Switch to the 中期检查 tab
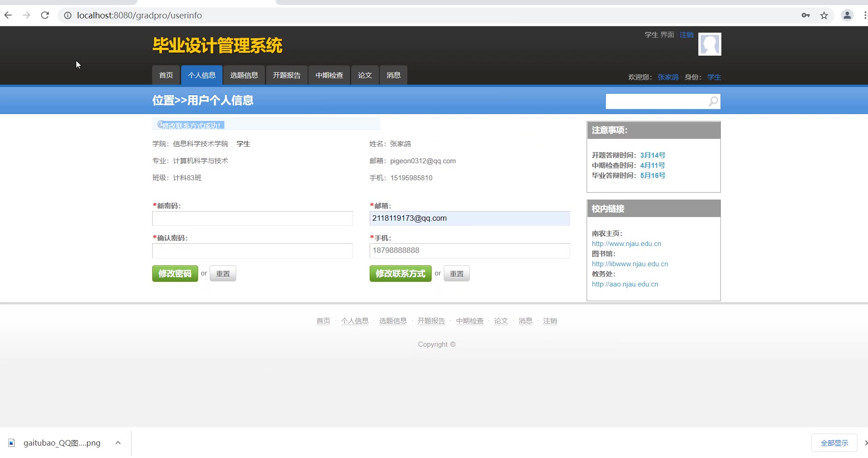Image resolution: width=868 pixels, height=458 pixels. tap(329, 75)
